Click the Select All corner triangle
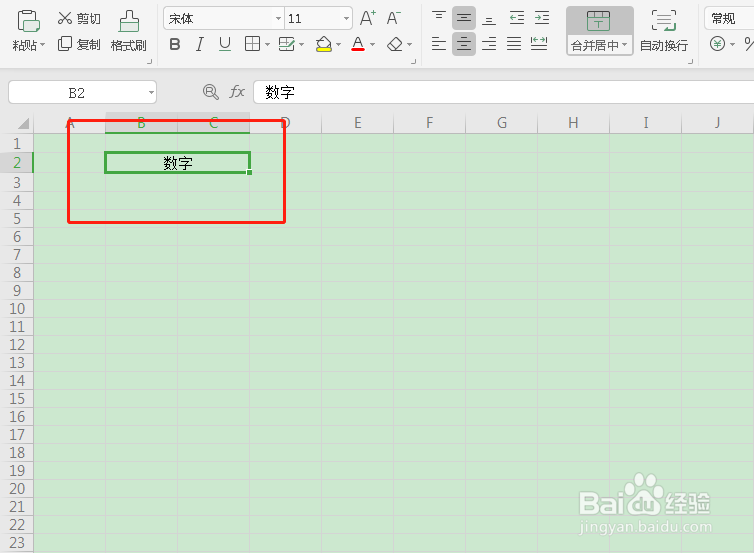The image size is (754, 553). pos(23,124)
